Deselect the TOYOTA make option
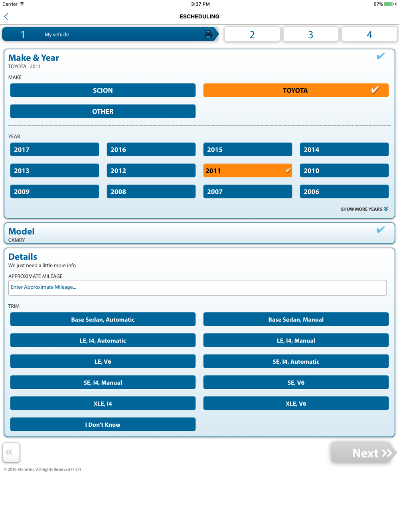The image size is (399, 532). click(296, 90)
